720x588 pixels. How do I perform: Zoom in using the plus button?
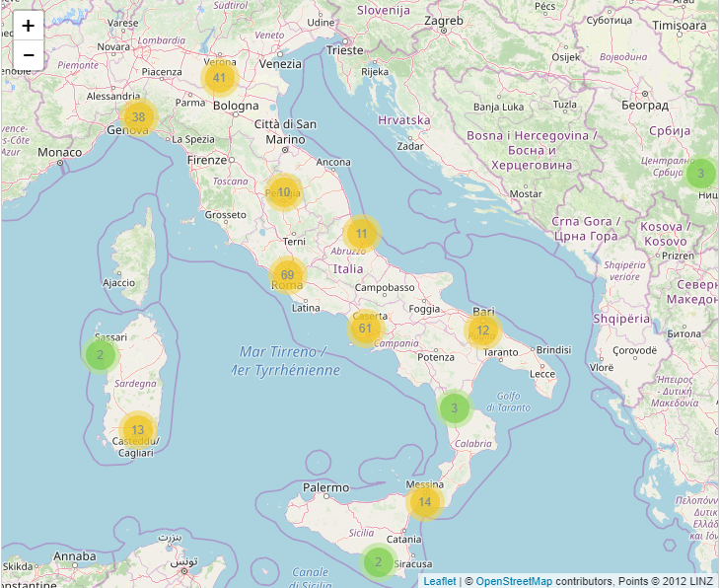click(29, 26)
